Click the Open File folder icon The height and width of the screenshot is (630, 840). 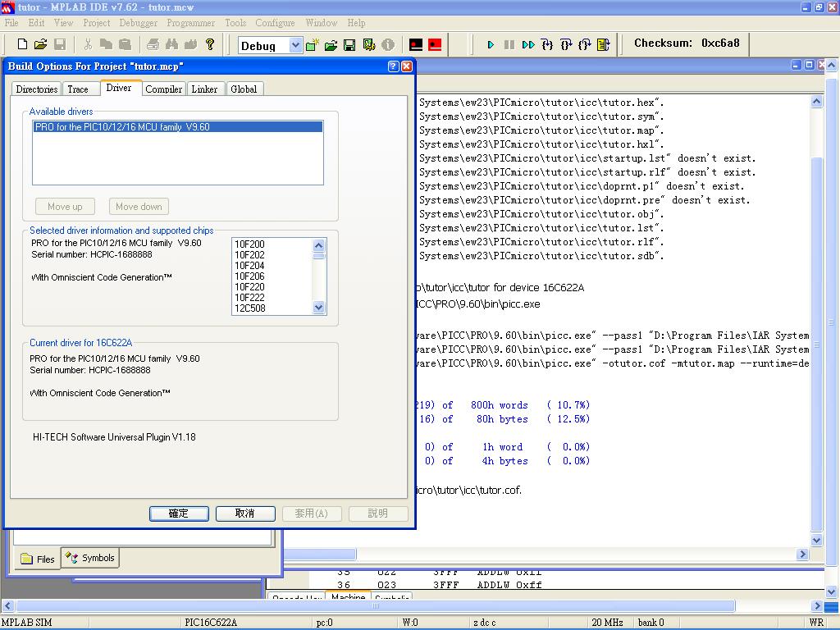41,44
